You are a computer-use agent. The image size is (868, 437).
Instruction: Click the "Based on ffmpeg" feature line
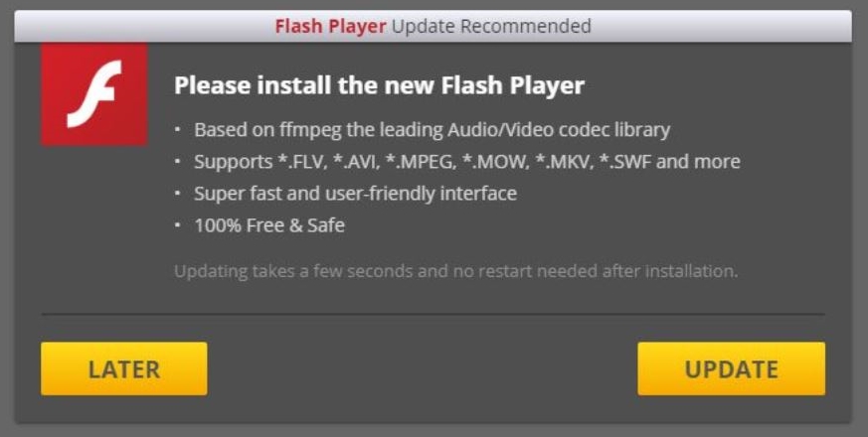432,130
